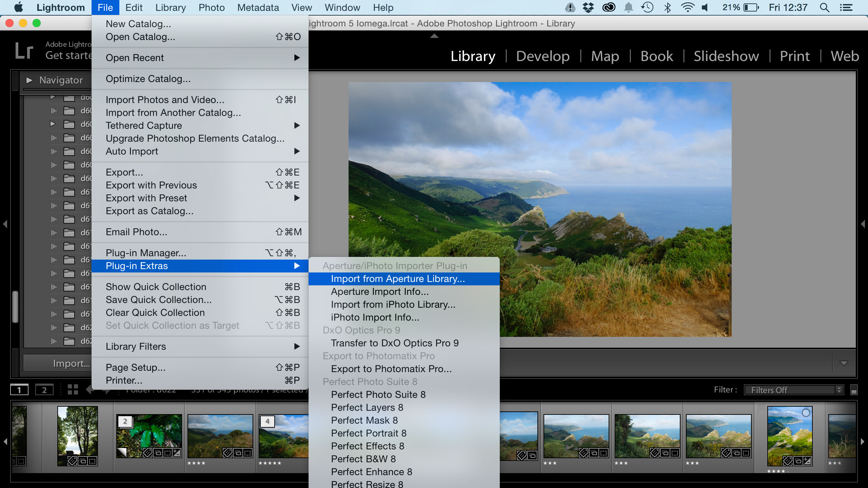
Task: Select the highlighted selected filmstrip thumbnail
Action: pos(790,436)
